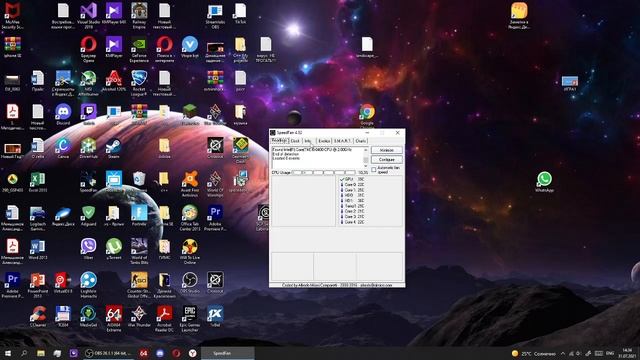Select the GPU temperature reading row
The width and height of the screenshot is (640, 360).
tap(352, 179)
